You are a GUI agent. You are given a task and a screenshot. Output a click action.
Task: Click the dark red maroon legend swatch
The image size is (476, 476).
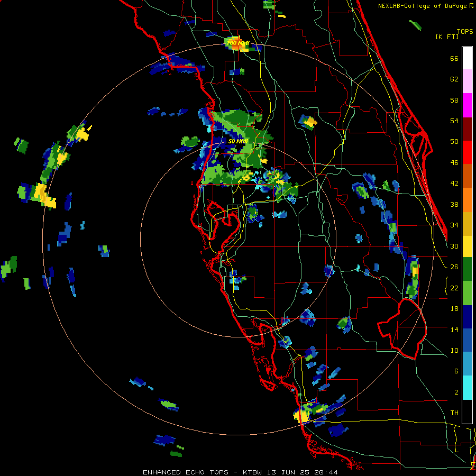pos(467,129)
